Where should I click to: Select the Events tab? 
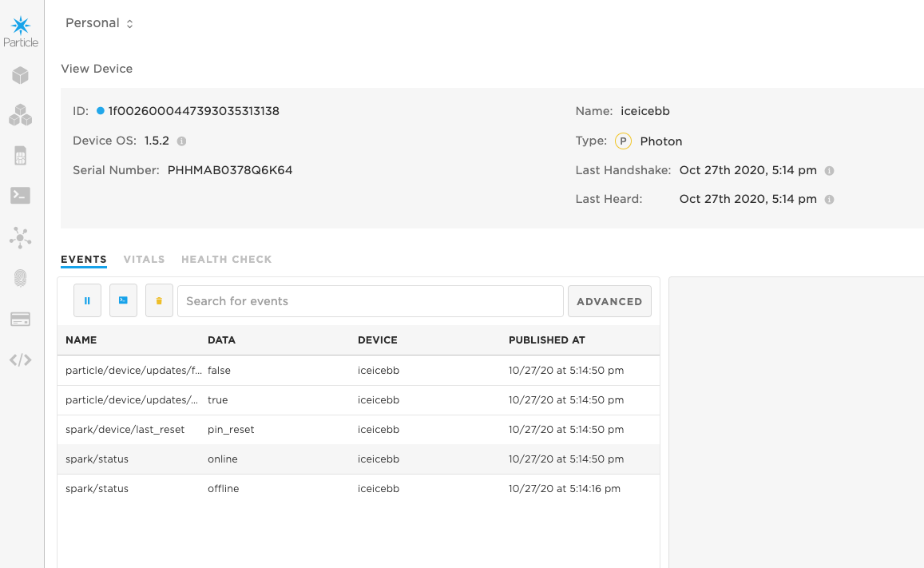click(84, 260)
